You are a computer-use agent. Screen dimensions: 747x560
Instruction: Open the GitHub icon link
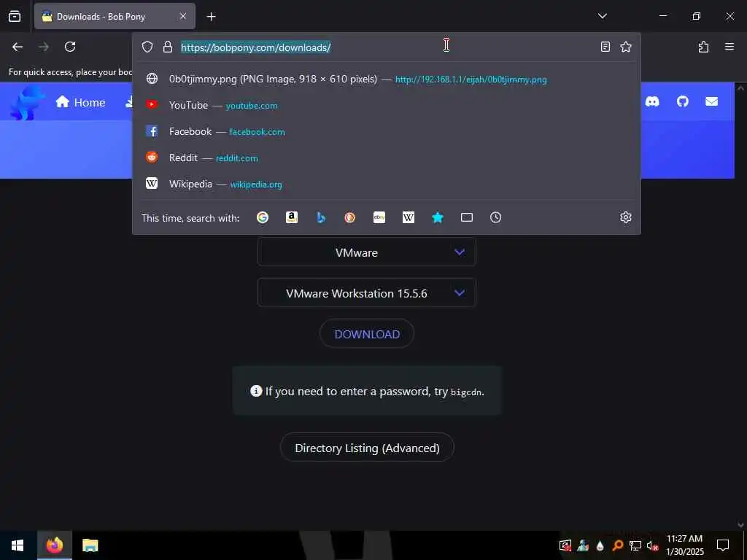683,101
